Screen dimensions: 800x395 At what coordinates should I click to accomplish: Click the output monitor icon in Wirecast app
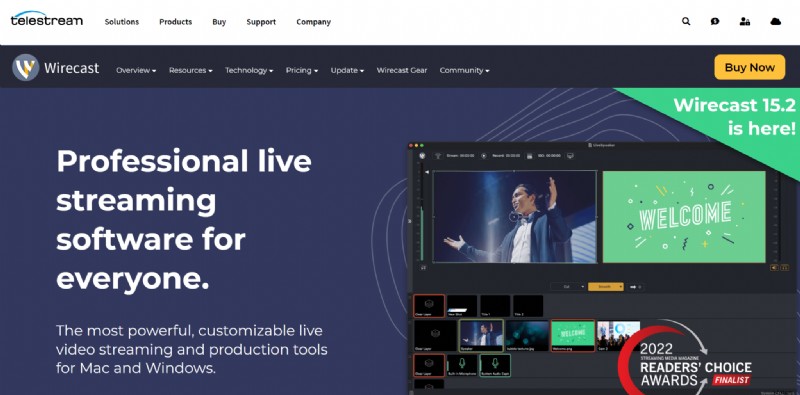click(x=570, y=156)
